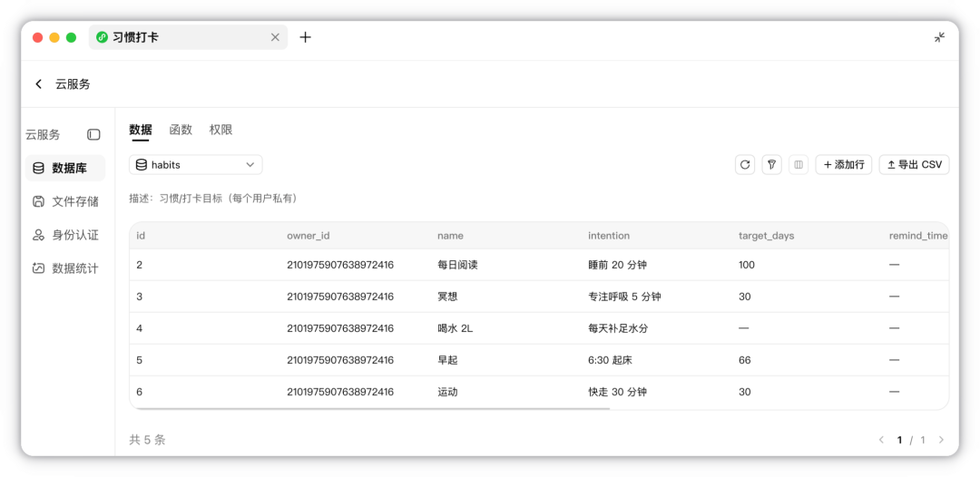980x477 pixels.
Task: Click the back arrow beside 云服务
Action: [39, 84]
